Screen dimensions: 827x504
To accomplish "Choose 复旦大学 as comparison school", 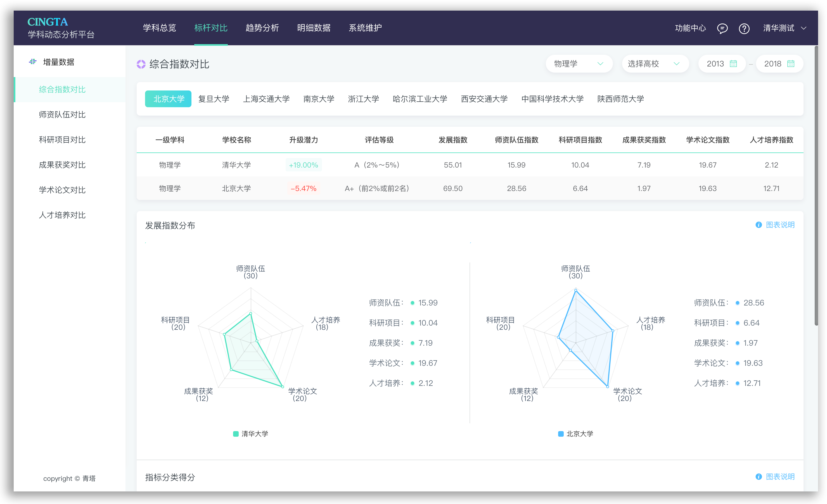I will click(x=214, y=99).
